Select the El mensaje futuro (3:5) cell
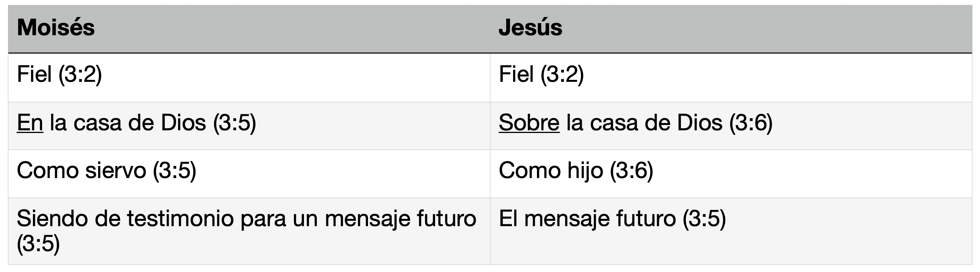This screenshot has height=272, width=980. pyautogui.click(x=731, y=231)
